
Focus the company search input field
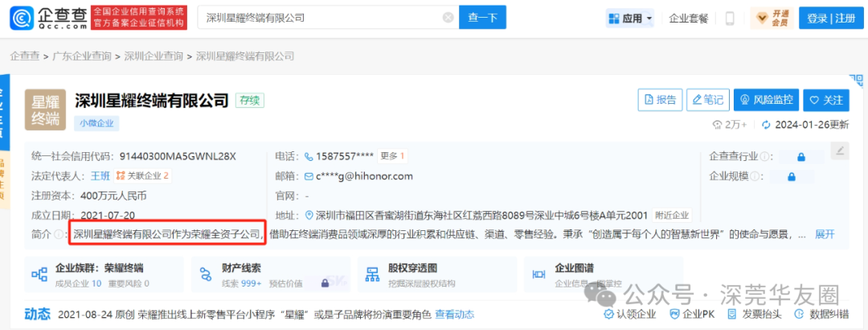(328, 18)
